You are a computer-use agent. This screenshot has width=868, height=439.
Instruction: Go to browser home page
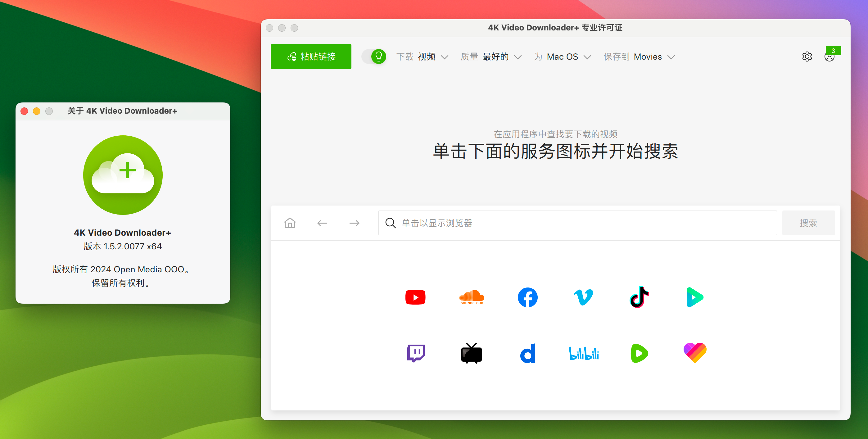tap(290, 223)
